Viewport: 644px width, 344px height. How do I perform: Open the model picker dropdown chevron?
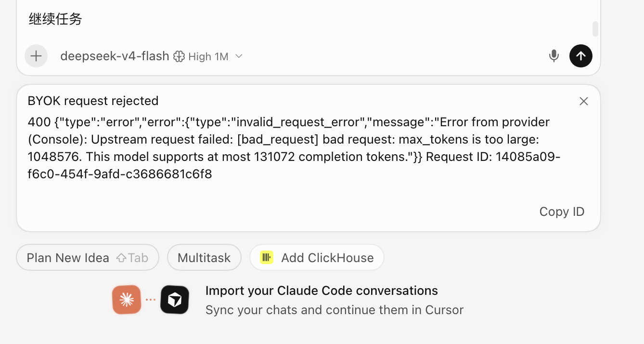(239, 56)
